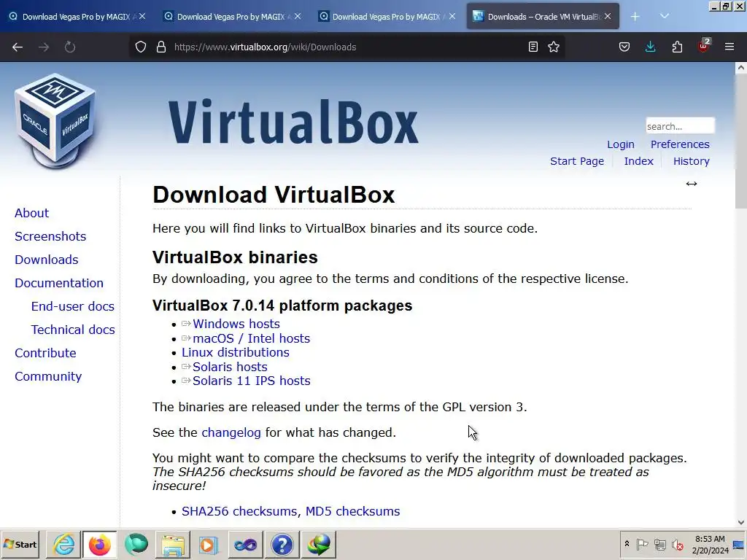This screenshot has height=560, width=747.
Task: Bookmark this page with the star icon
Action: pyautogui.click(x=554, y=47)
